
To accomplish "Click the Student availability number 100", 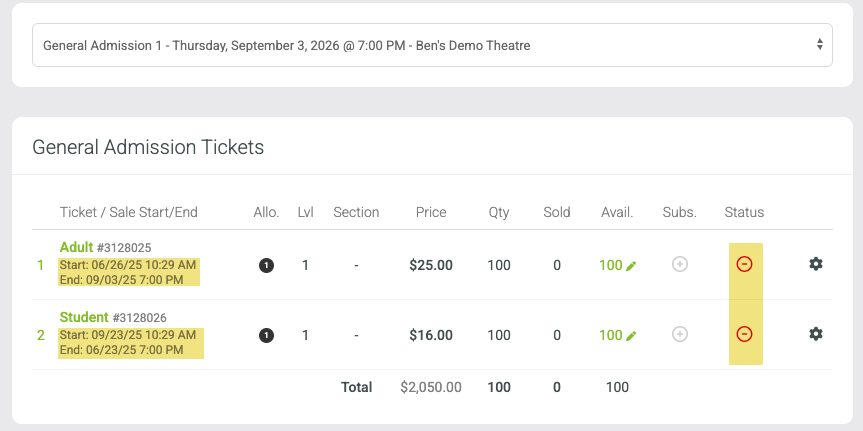I will click(x=611, y=336).
